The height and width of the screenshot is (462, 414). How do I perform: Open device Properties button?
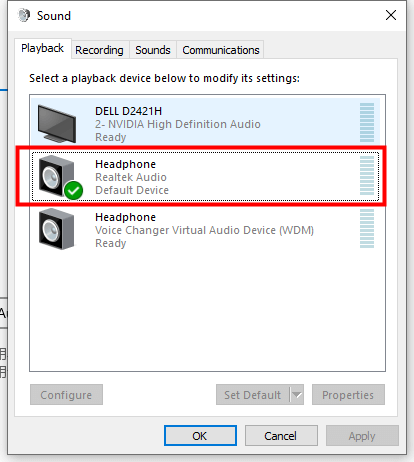pos(348,395)
